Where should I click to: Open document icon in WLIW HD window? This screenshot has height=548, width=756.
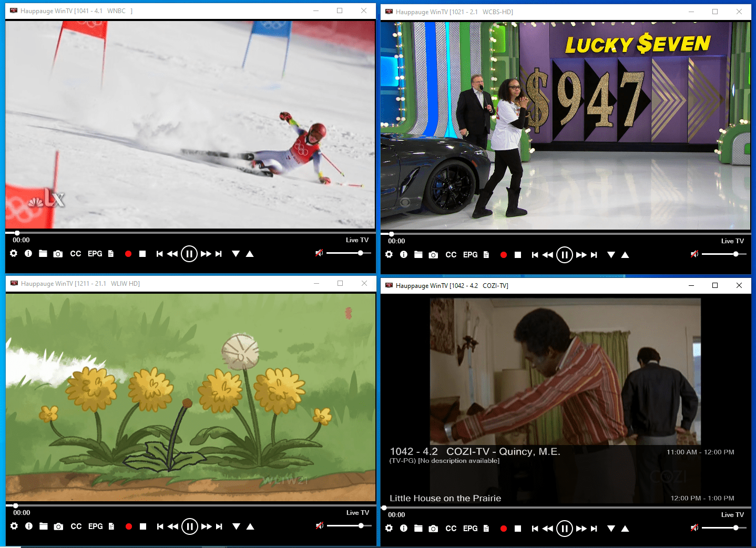point(111,526)
